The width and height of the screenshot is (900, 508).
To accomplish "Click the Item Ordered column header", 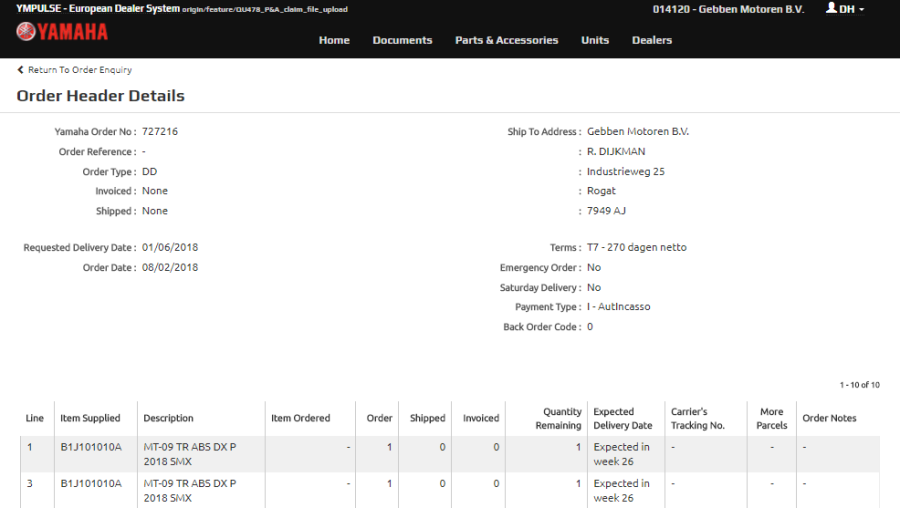I will [x=300, y=418].
